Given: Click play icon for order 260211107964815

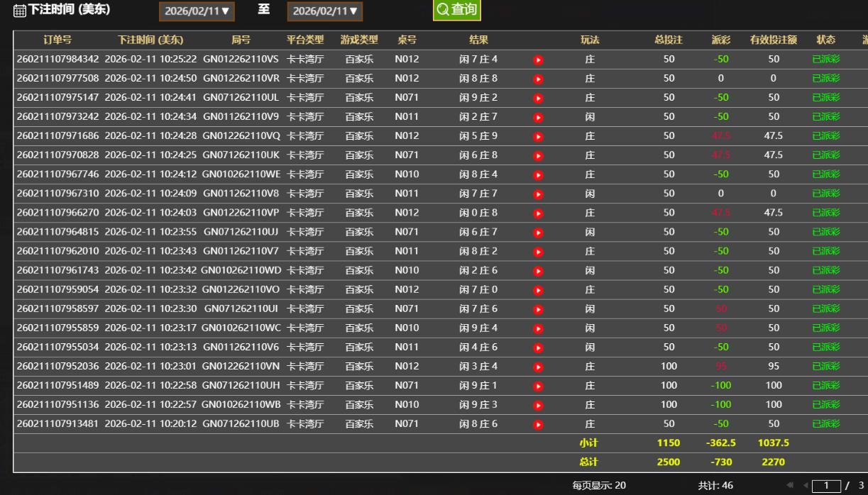Looking at the screenshot, I should 538,232.
